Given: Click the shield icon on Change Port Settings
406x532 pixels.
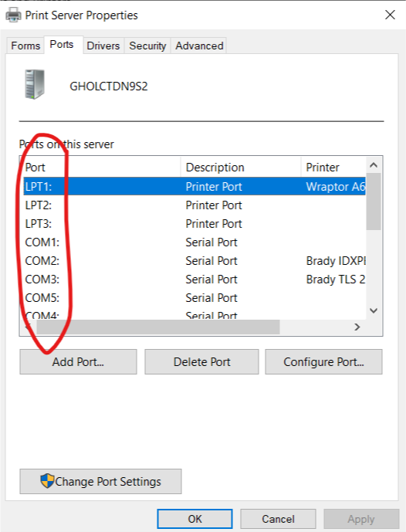Looking at the screenshot, I should 47,481.
